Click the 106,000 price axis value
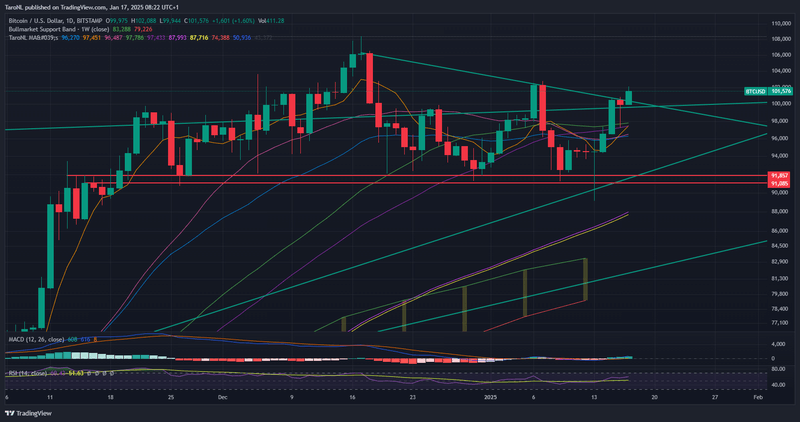This screenshot has width=800, height=422. 781,55
